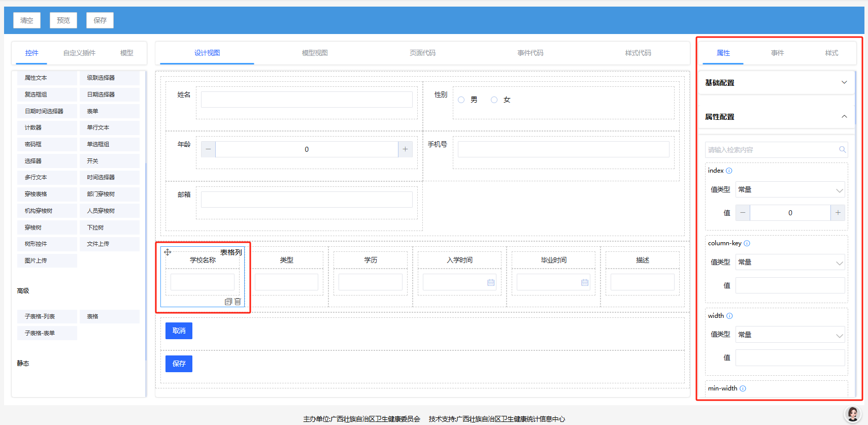Image resolution: width=868 pixels, height=425 pixels.
Task: Click the move handle on the 学校名称 column
Action: coord(168,252)
